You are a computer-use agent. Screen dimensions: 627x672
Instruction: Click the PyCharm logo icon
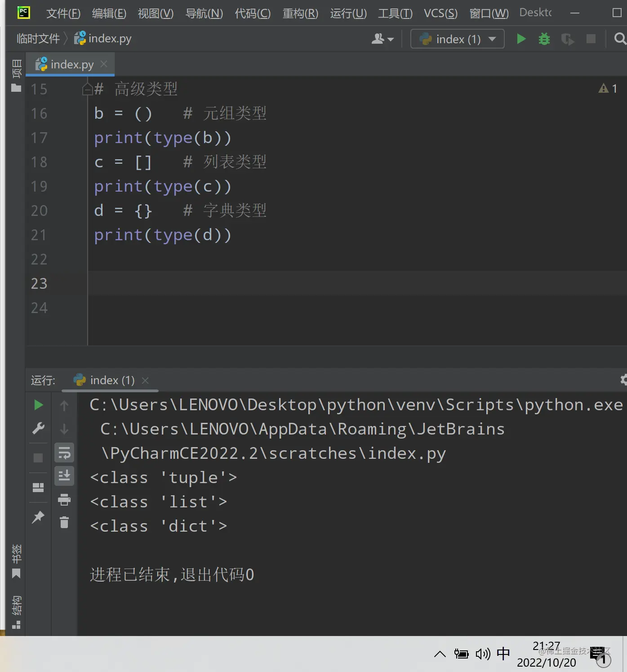click(x=23, y=13)
